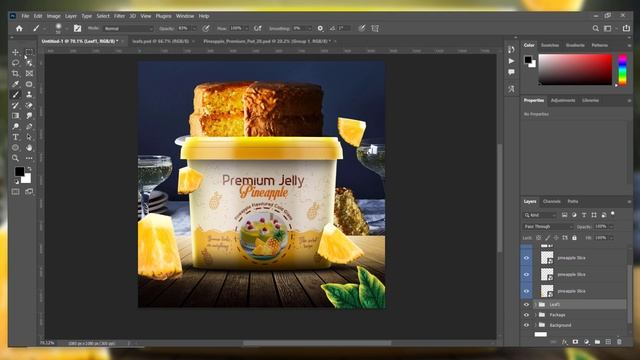Toggle layer filtering on/off switch

point(613,213)
